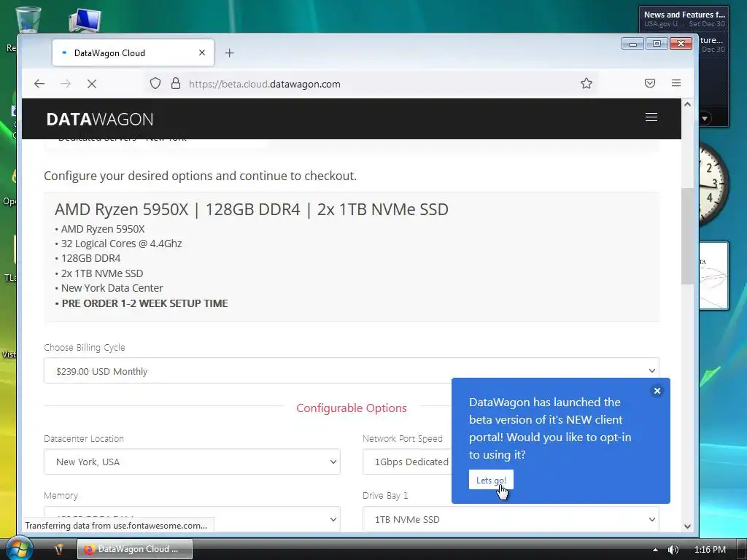Click the page scrollbar down arrow

687,526
